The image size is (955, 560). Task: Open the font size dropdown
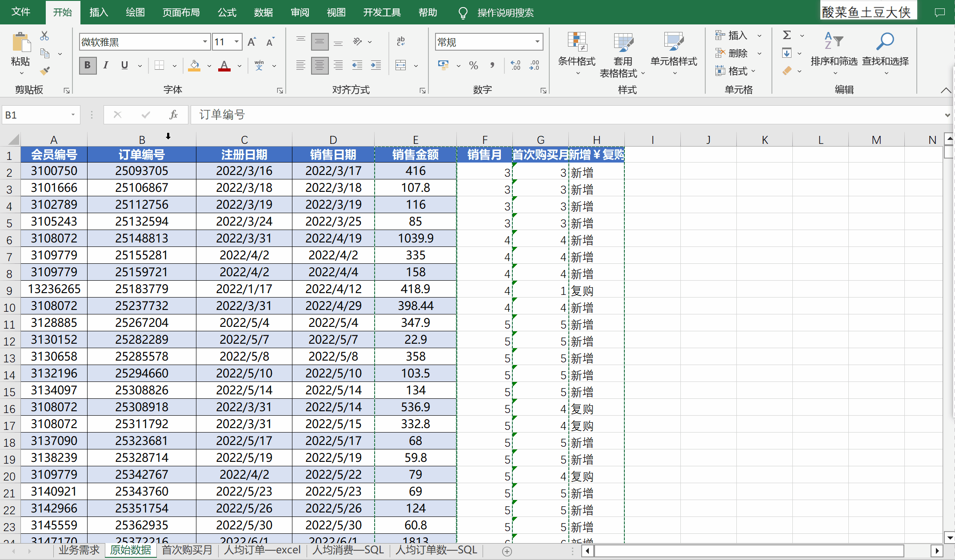pyautogui.click(x=237, y=42)
